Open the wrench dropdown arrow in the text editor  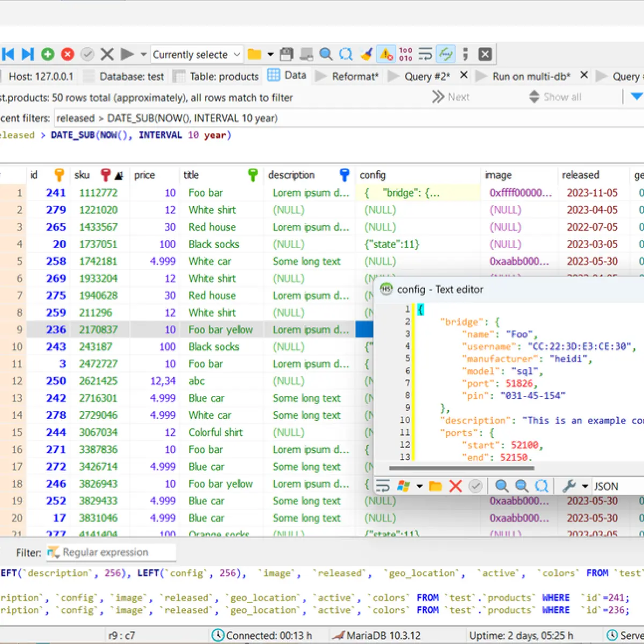pos(585,486)
